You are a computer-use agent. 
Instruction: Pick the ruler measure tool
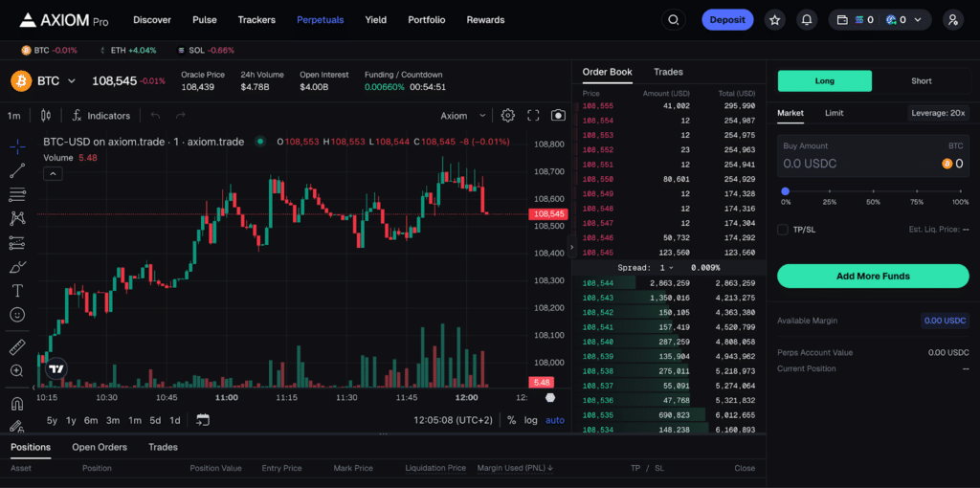click(x=17, y=346)
